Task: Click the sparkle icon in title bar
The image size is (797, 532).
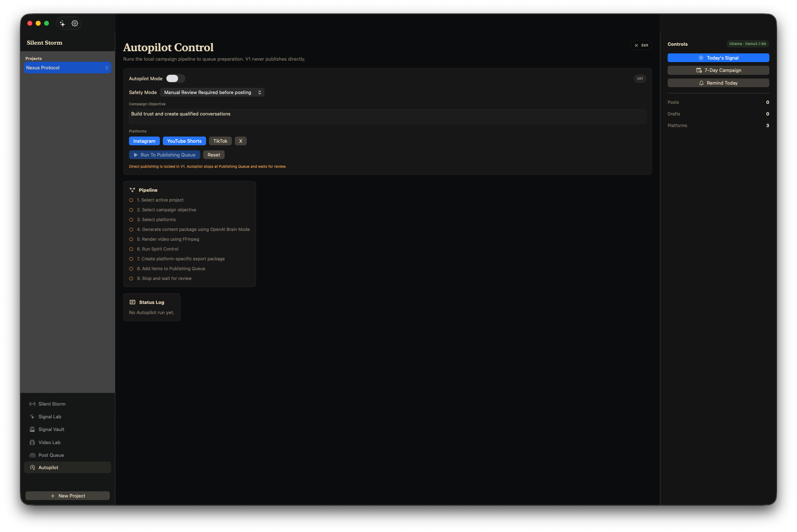Action: 63,24
